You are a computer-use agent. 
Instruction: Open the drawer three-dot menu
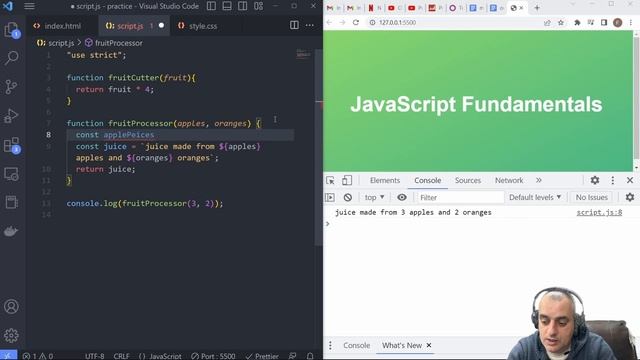coord(330,346)
